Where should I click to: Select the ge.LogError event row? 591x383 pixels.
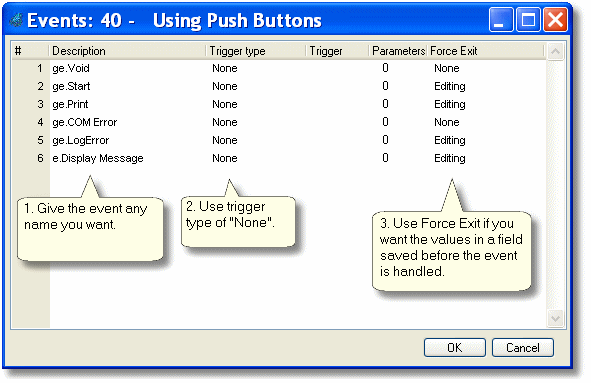click(279, 140)
